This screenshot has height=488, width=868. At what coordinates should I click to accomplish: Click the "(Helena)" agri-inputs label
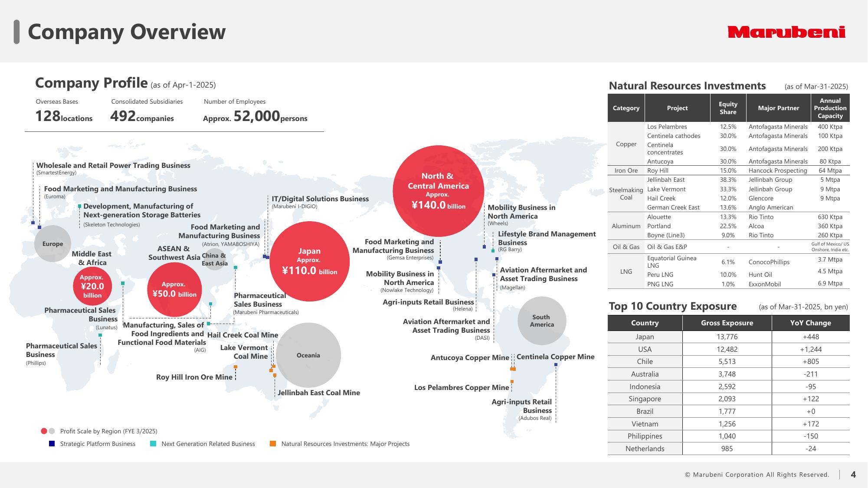(462, 309)
